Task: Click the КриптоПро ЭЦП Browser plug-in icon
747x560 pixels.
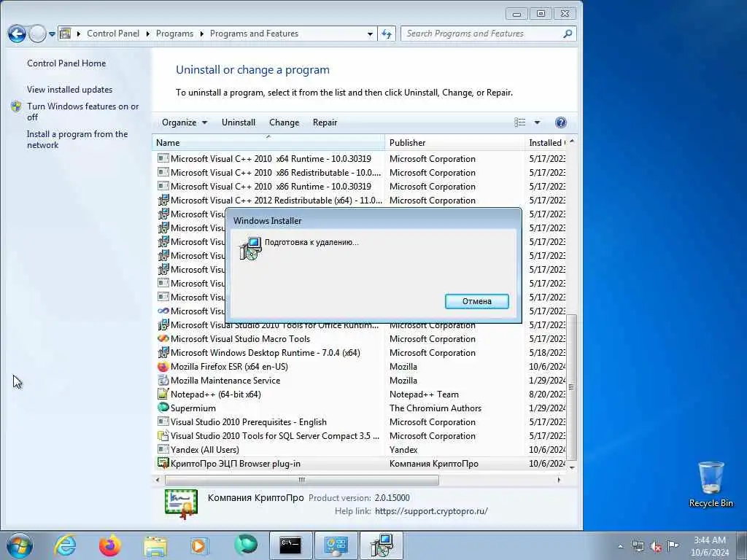Action: (163, 463)
